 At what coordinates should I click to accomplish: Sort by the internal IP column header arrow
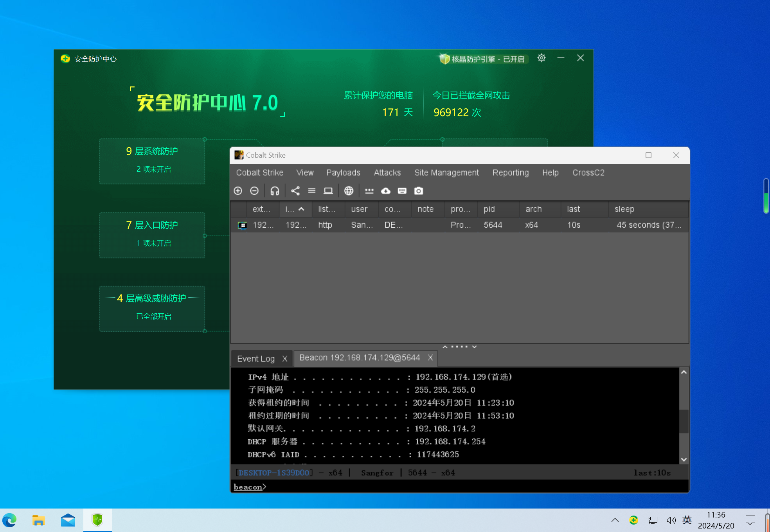[x=301, y=209]
